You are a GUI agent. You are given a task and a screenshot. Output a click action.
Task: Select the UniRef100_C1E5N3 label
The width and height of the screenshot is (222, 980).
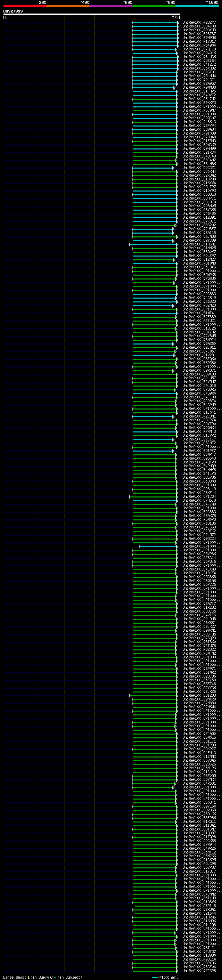pyautogui.click(x=199, y=141)
